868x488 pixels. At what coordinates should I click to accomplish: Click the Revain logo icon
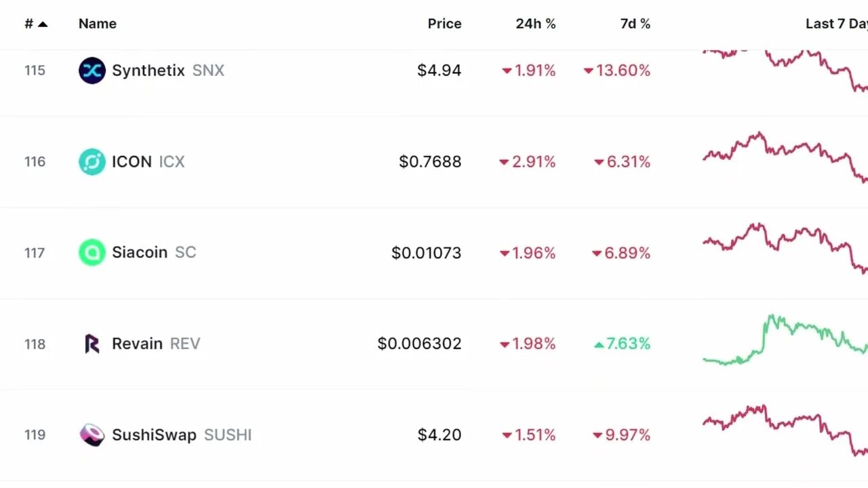click(92, 344)
